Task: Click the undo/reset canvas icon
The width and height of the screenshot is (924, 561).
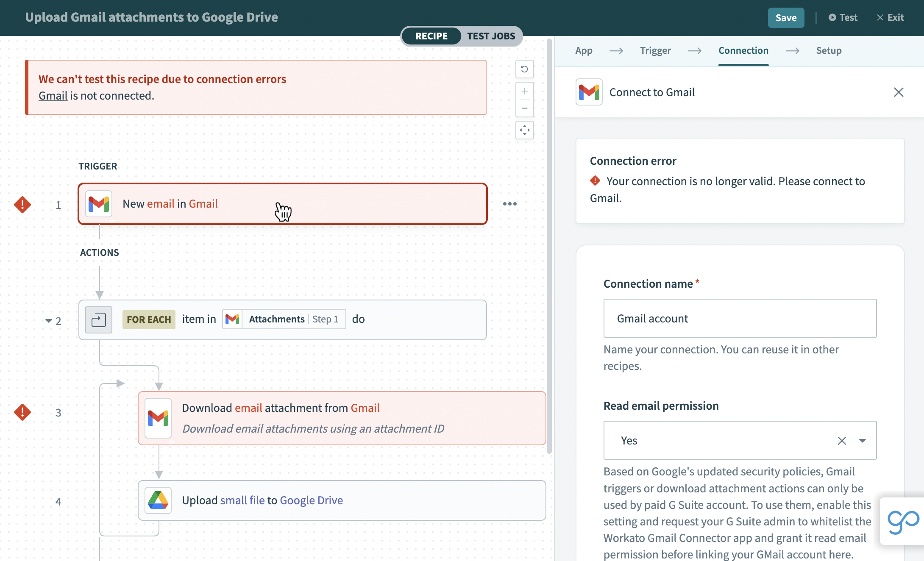Action: click(x=524, y=69)
